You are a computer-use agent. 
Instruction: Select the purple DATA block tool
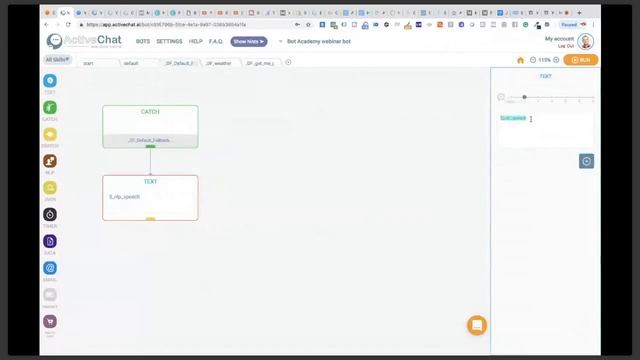tap(50, 241)
